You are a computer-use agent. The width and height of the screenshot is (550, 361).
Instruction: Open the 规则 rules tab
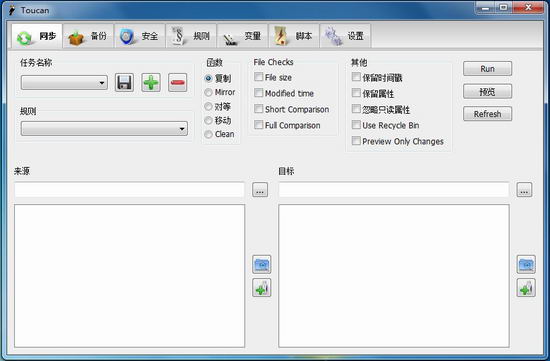(x=191, y=36)
